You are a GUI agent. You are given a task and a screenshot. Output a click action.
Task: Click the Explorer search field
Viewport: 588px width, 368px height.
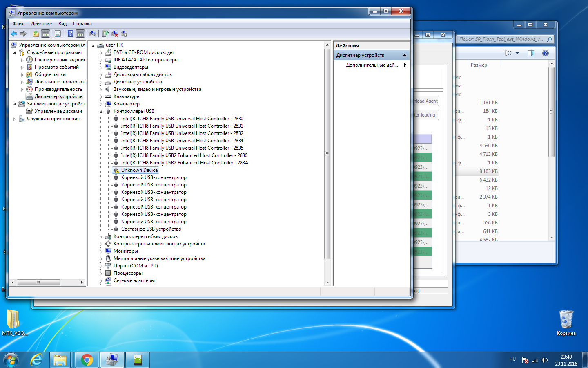coord(501,39)
